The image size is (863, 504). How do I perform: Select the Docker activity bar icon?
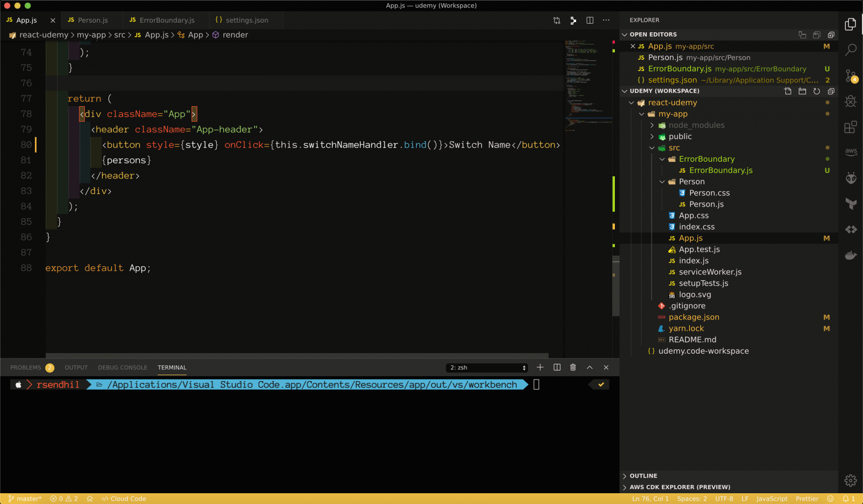(851, 255)
